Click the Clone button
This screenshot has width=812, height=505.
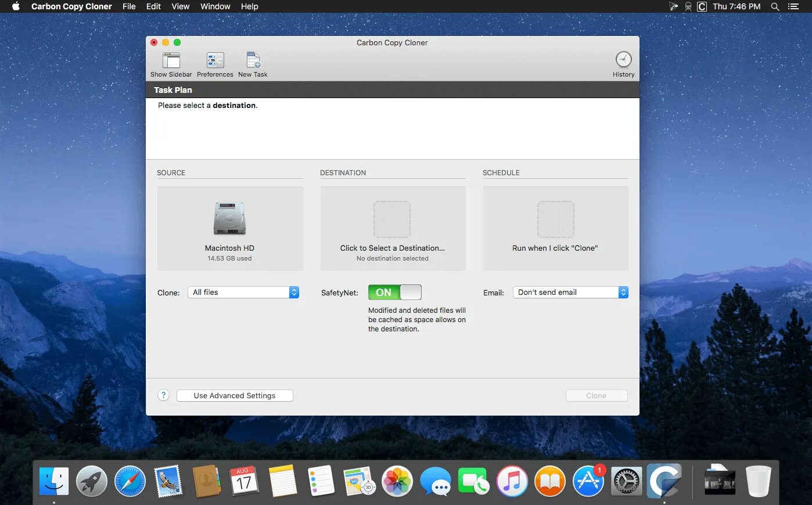tap(597, 396)
